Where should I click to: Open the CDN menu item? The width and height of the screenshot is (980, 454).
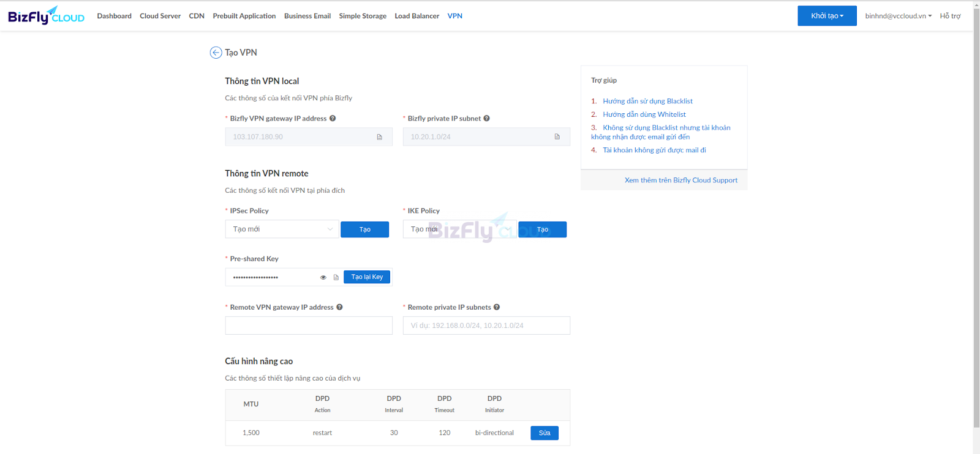point(197,16)
